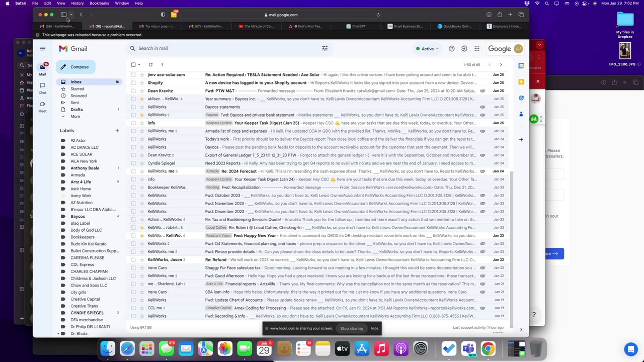
Task: Open Safari Bookmarks menu
Action: pos(99,3)
